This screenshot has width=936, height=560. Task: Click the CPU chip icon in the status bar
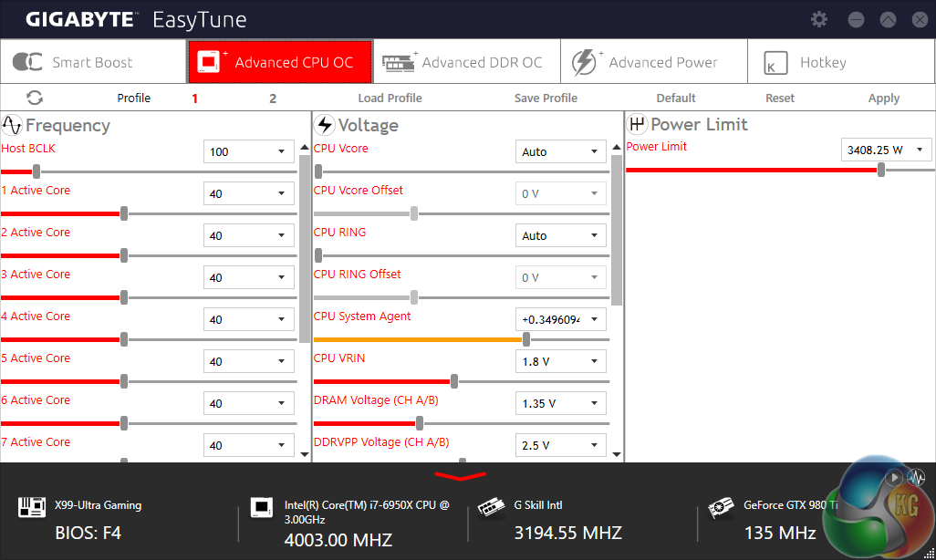pos(262,507)
